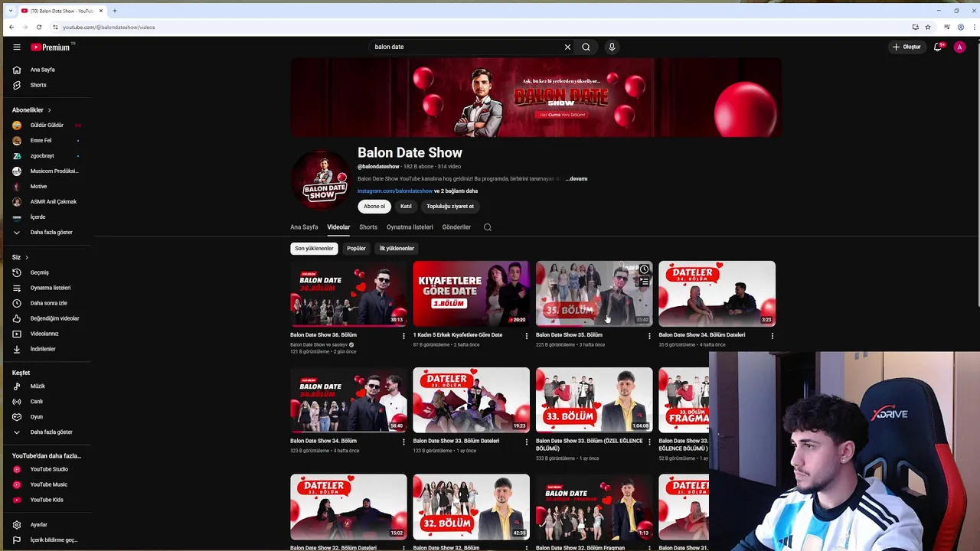Screen dimensions: 980x551
Task: Open YouTube Kids link
Action: pos(46,500)
